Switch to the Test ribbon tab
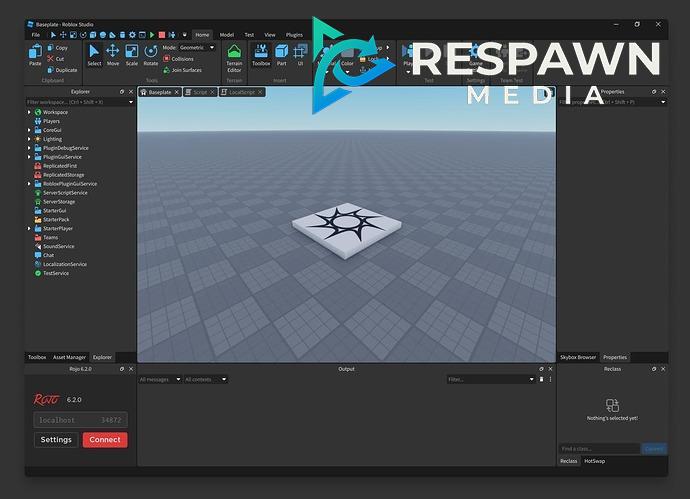The image size is (690, 499). [x=249, y=35]
